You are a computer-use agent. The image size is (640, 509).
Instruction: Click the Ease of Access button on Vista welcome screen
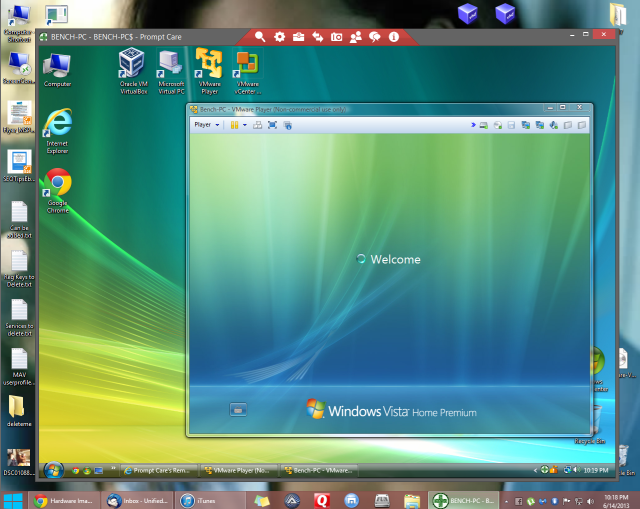(238, 410)
